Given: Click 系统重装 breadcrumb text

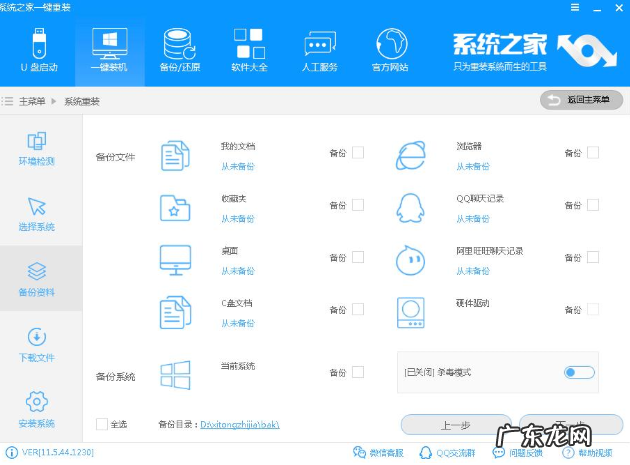Looking at the screenshot, I should tap(82, 101).
